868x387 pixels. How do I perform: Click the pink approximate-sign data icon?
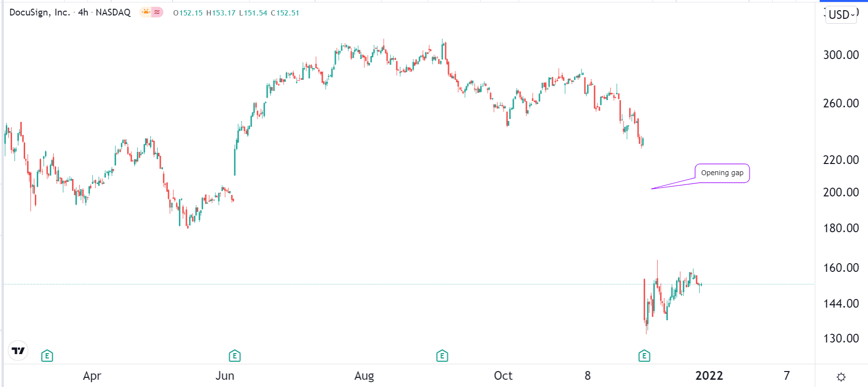click(x=157, y=13)
